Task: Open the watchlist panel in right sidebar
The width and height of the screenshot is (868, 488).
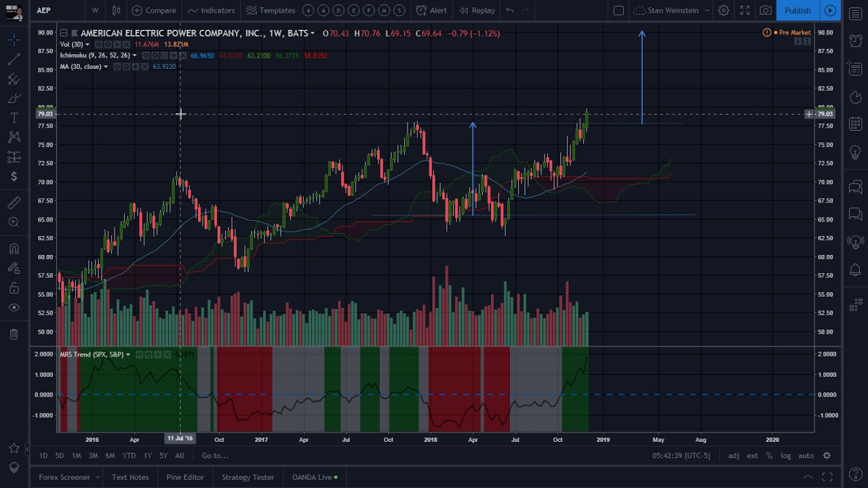Action: click(x=856, y=14)
